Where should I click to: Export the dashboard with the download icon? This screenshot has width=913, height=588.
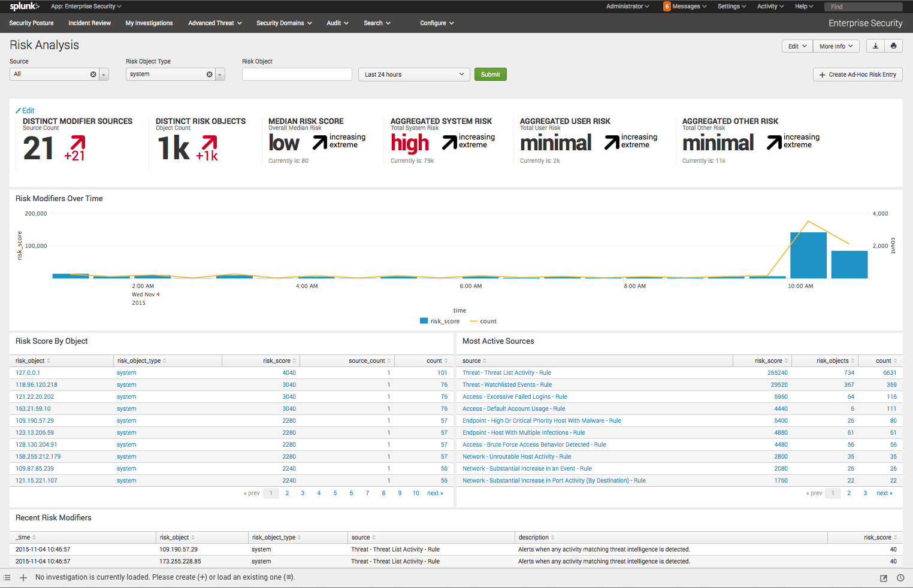click(x=875, y=46)
